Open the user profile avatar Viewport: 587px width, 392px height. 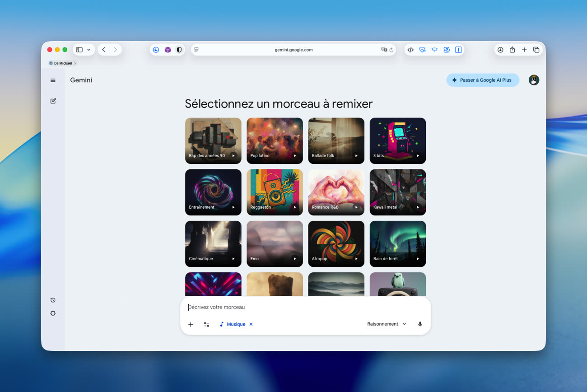[534, 80]
